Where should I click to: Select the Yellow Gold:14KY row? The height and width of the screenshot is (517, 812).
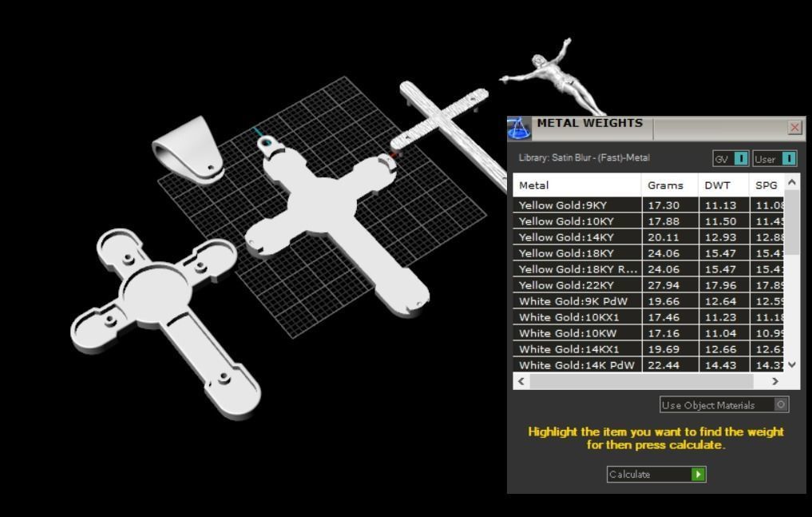648,237
